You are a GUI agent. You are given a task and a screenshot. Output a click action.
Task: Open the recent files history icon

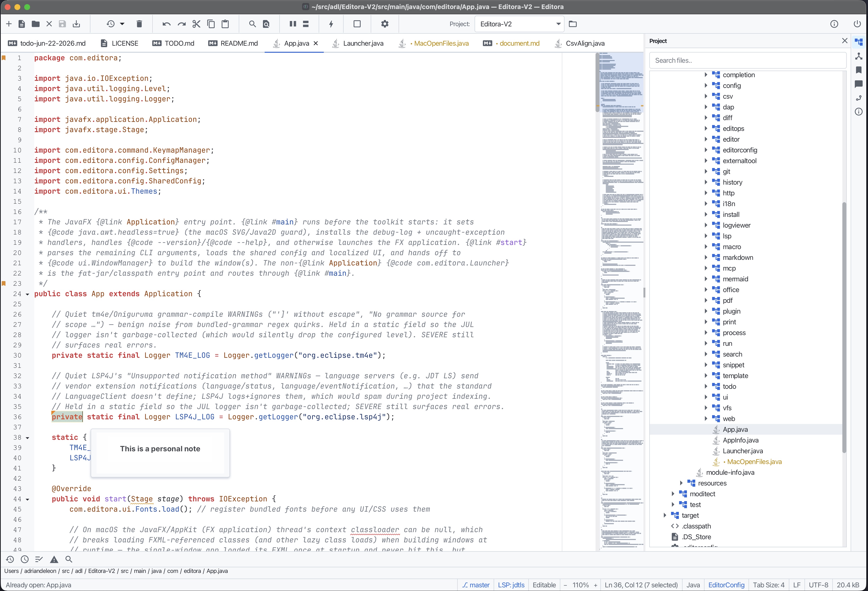point(110,24)
